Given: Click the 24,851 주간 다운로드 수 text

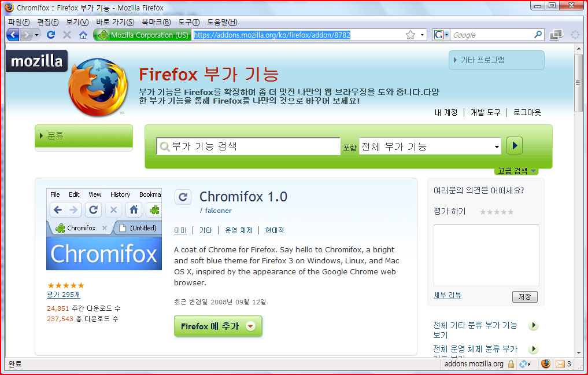Looking at the screenshot, I should (x=84, y=308).
